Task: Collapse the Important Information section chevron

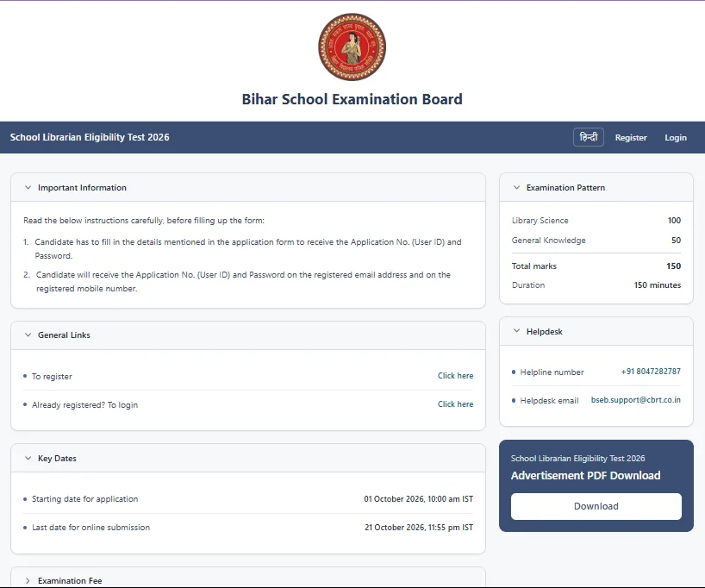Action: click(28, 188)
